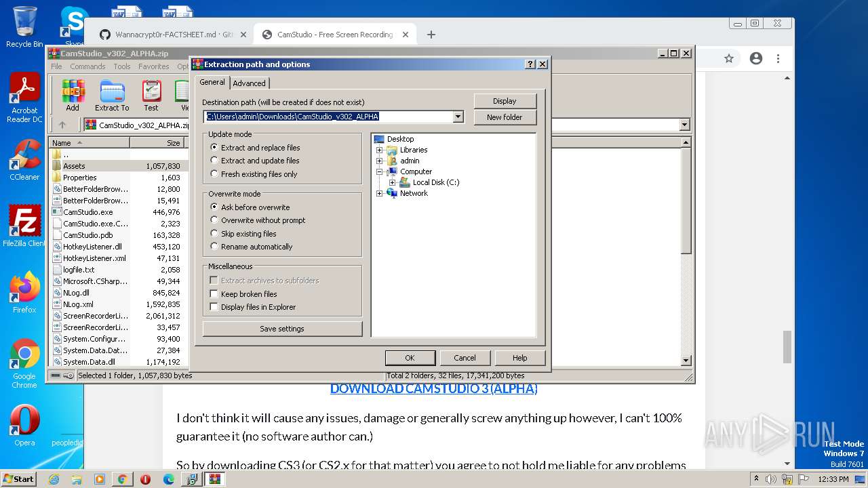Viewport: 868px width, 488px height.
Task: Click Microsoft Edge taskbar icon
Action: (x=169, y=479)
